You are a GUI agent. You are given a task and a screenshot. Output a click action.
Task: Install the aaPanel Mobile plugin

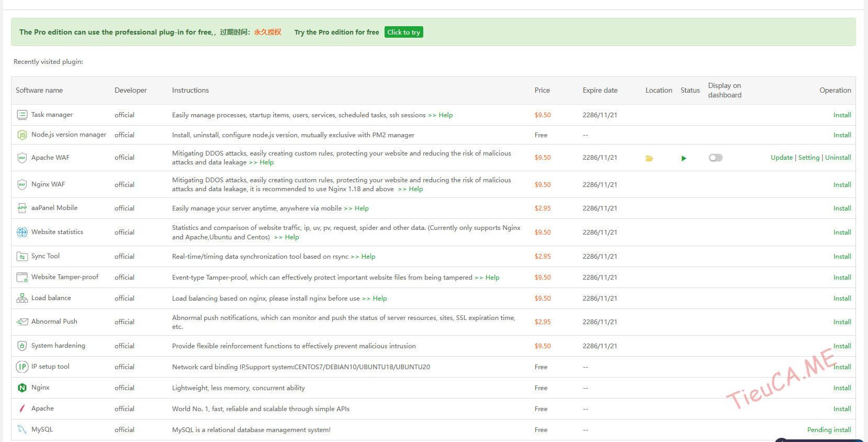click(x=842, y=208)
